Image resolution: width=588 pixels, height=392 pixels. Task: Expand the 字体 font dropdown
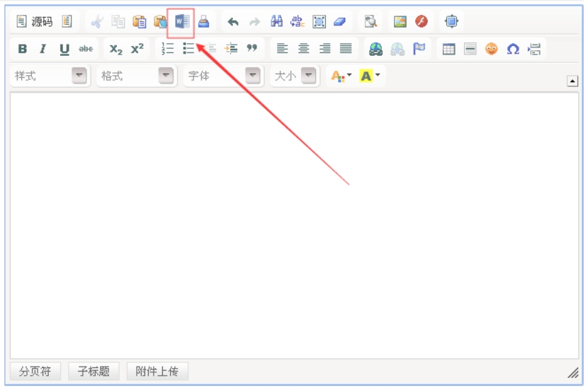(253, 76)
